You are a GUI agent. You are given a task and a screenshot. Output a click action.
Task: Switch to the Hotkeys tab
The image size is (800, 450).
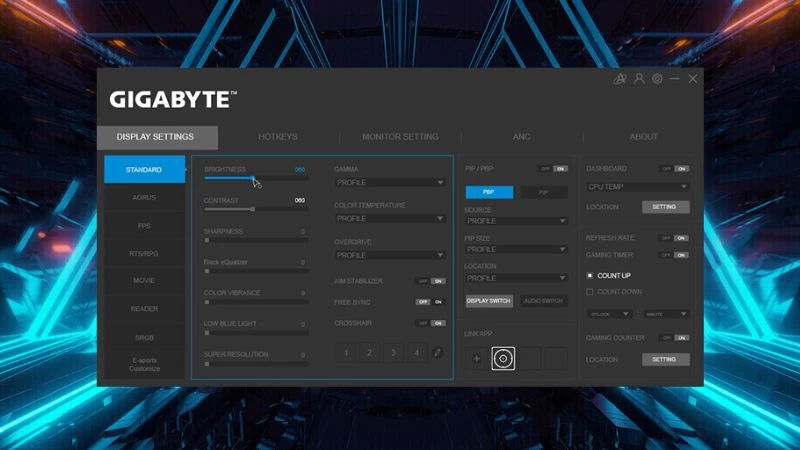[x=278, y=137]
